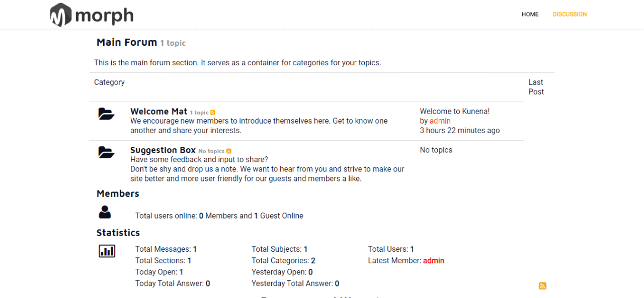Screen dimensions: 644x298
Task: Open the forum RSS feed icon at bottom right
Action: [x=542, y=286]
